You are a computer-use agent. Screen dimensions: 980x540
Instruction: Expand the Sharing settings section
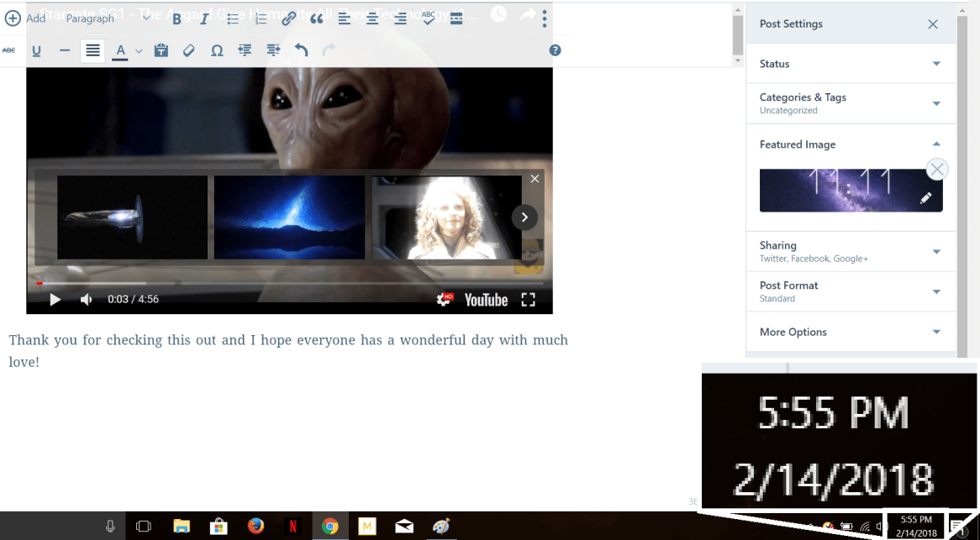851,252
